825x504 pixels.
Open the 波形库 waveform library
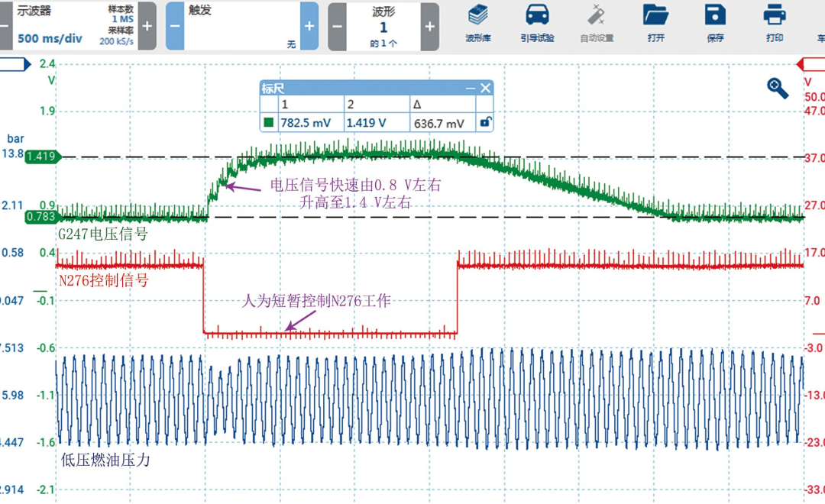tap(477, 23)
